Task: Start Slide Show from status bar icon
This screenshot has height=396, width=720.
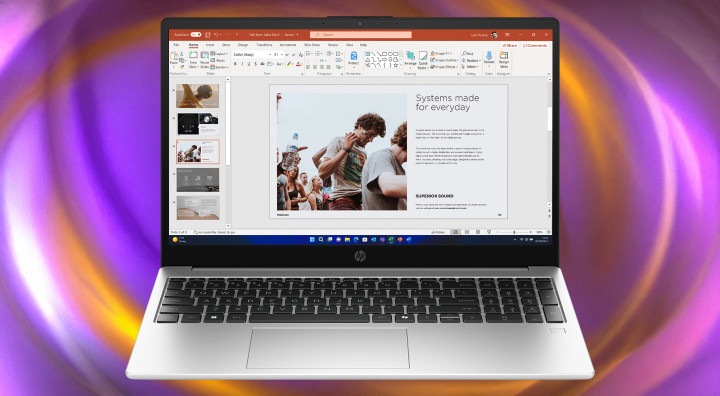Action: [489, 232]
